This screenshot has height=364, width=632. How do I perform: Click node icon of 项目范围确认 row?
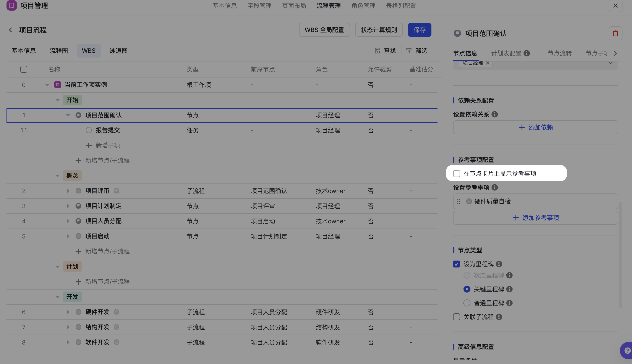tap(78, 115)
